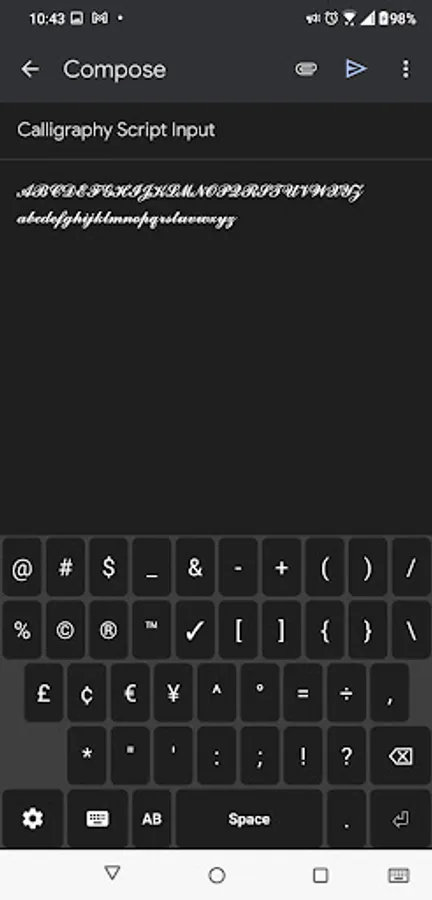The width and height of the screenshot is (432, 900).
Task: Tap the copyright © symbol key
Action: click(65, 630)
